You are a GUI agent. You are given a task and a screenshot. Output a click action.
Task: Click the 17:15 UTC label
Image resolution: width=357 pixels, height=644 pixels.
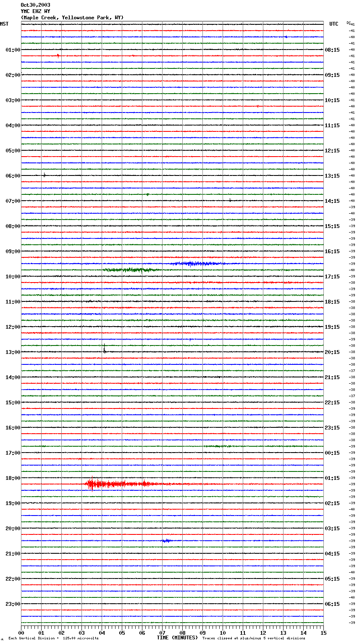click(x=332, y=277)
